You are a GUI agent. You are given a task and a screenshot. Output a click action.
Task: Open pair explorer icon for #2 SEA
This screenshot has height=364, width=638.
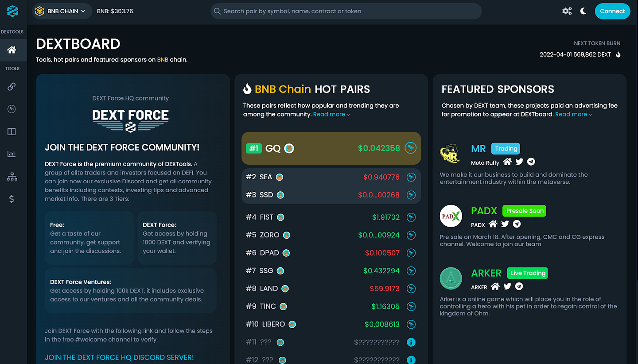(x=411, y=177)
